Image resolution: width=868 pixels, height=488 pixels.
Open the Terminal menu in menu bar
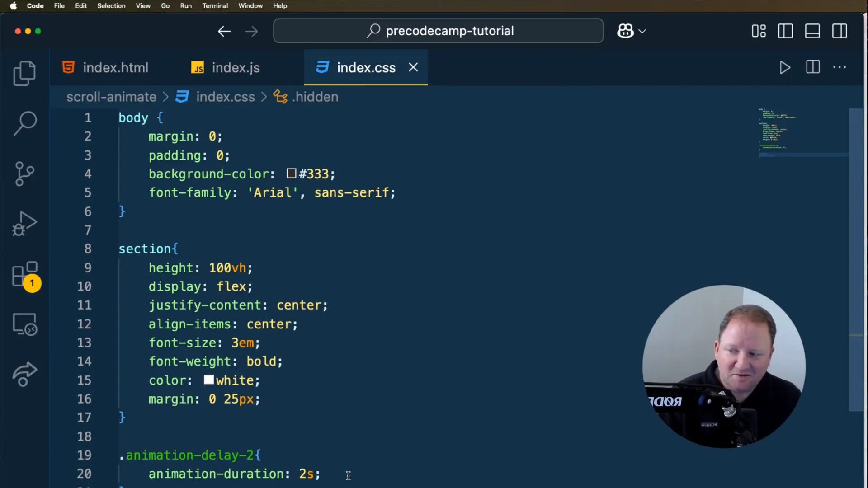pyautogui.click(x=215, y=6)
